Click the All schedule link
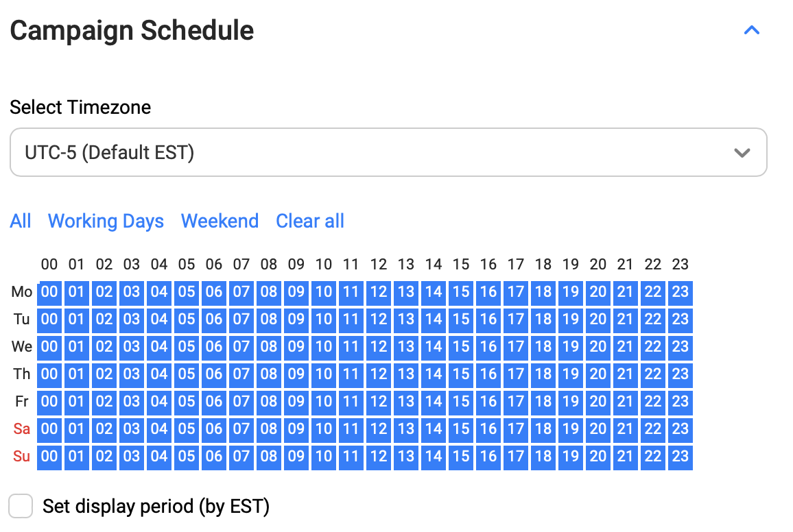 click(21, 221)
